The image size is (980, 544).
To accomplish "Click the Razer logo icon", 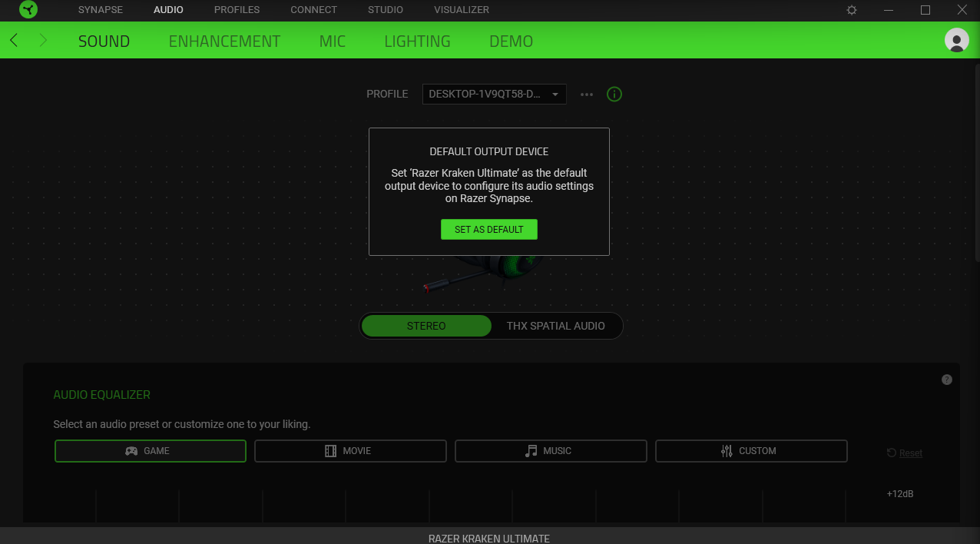I will click(x=28, y=10).
